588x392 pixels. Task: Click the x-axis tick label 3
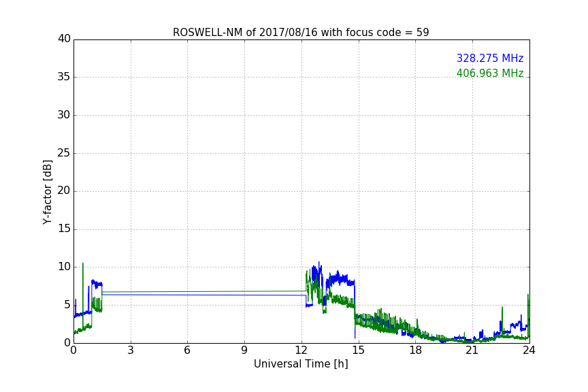[131, 350]
